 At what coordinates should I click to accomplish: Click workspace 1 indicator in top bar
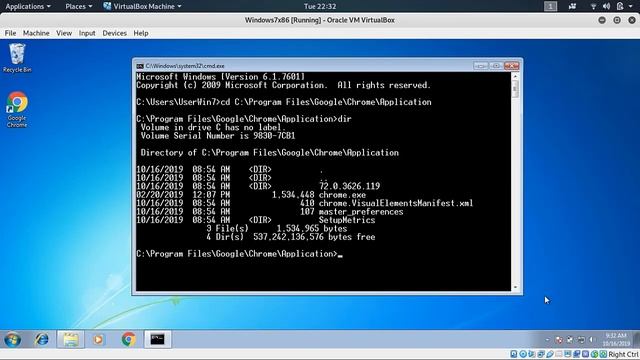(x=550, y=6)
